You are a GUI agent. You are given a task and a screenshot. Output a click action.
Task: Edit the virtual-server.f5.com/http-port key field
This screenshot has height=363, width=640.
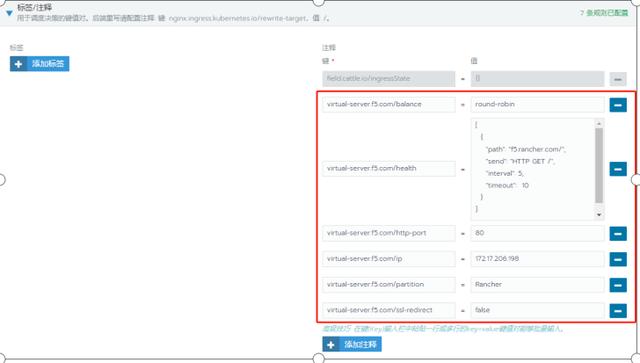click(x=389, y=233)
